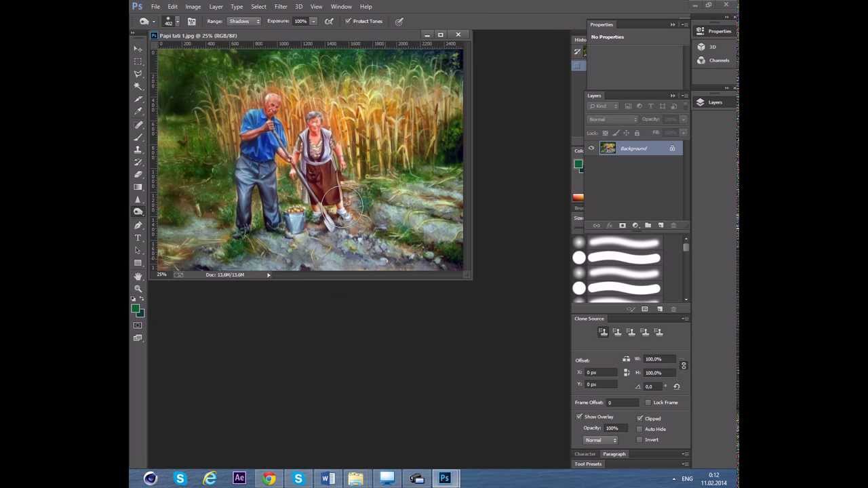Viewport: 868px width, 488px height.
Task: Select the Pen tool
Action: (138, 225)
